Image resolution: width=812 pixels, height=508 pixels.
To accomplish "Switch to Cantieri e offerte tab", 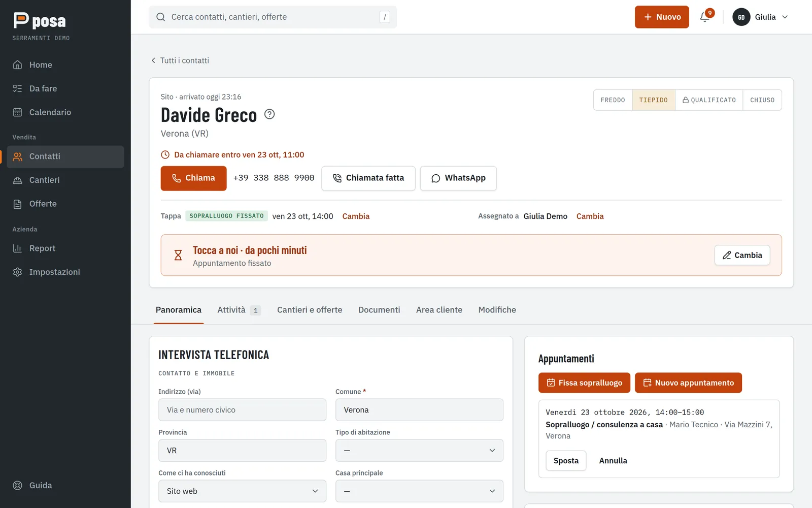I will point(310,310).
